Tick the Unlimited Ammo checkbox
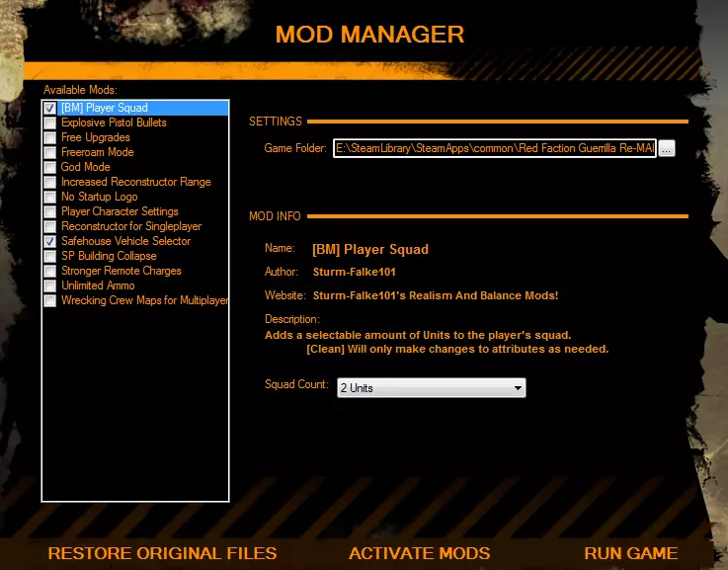This screenshot has height=570, width=728. pyautogui.click(x=50, y=286)
